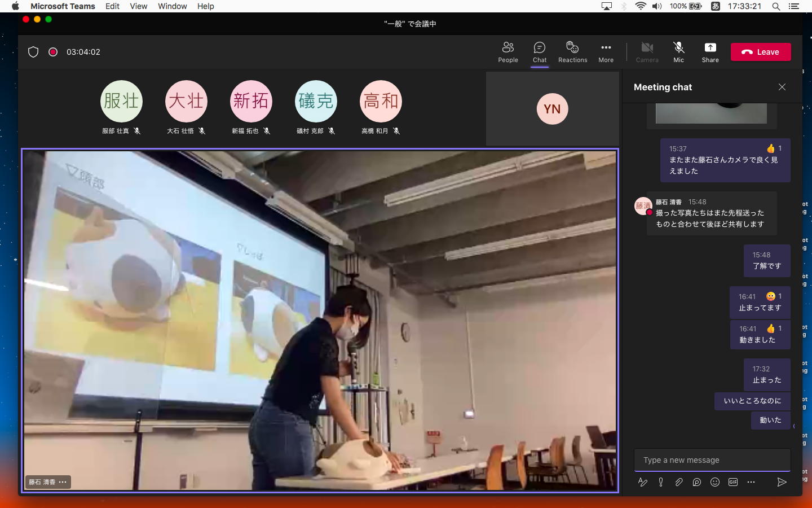Viewport: 812px width, 508px height.
Task: Select participant avatar 大石 壮悟
Action: pyautogui.click(x=186, y=102)
